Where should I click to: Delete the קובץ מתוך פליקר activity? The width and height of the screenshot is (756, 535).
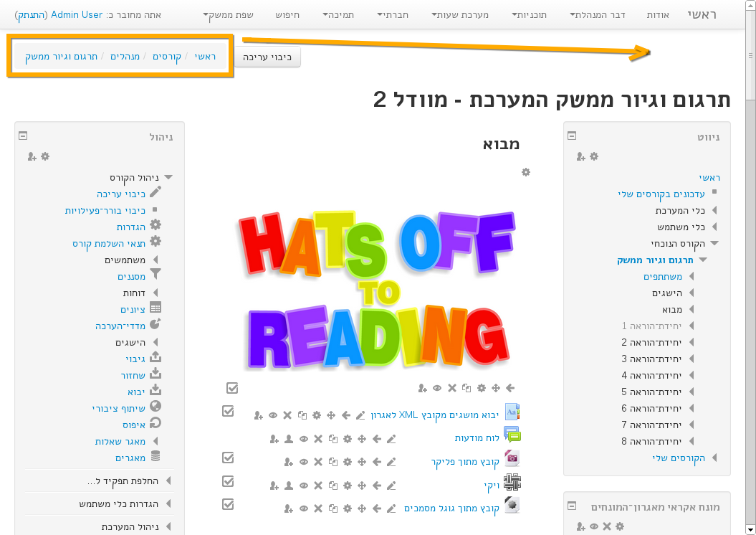(x=318, y=462)
